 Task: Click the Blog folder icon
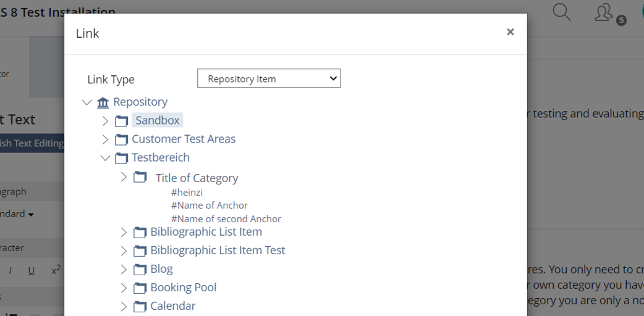(140, 269)
